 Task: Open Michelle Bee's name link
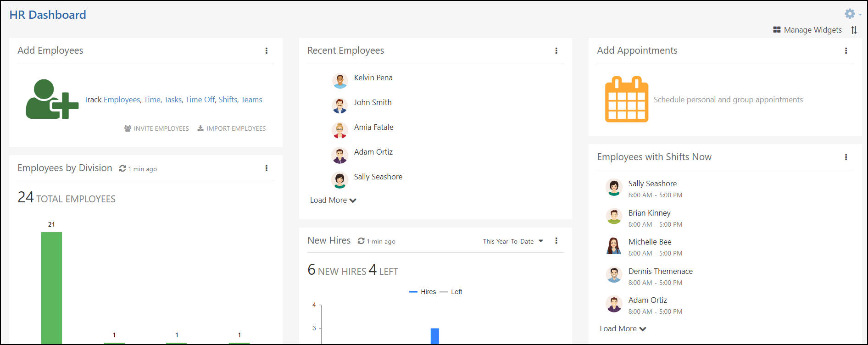pos(650,242)
